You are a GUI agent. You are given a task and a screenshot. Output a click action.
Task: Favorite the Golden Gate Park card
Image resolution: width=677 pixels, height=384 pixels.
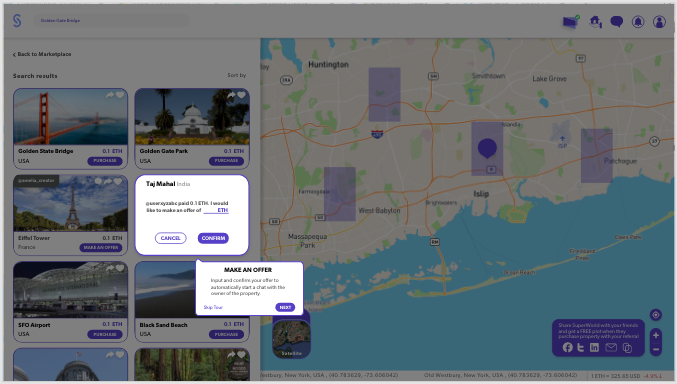[x=241, y=95]
